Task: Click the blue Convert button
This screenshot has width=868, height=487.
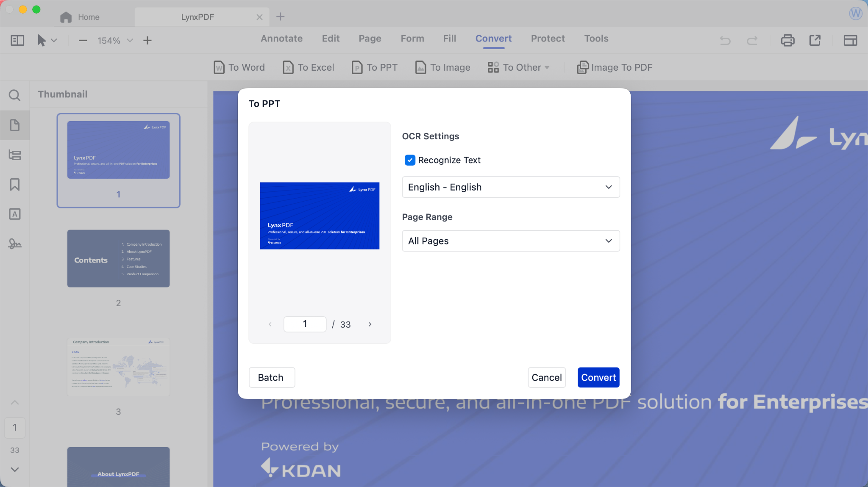Action: click(598, 377)
